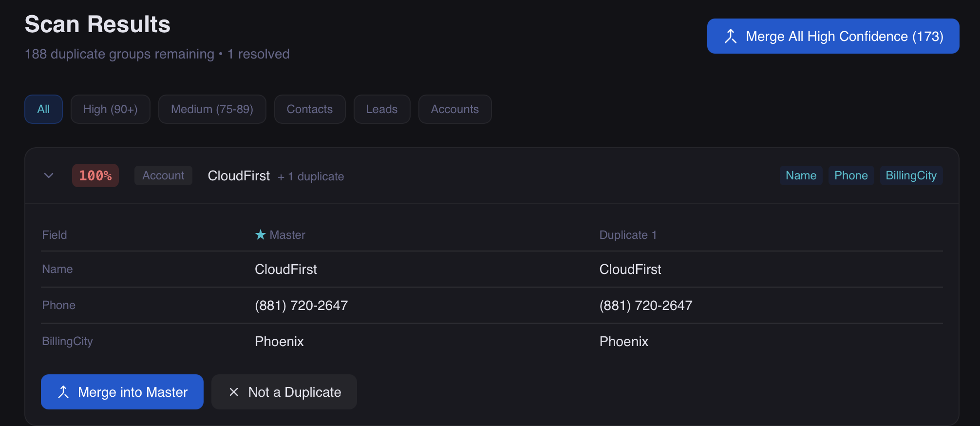Click the BillingCity match field tag
The width and height of the screenshot is (980, 426).
click(x=911, y=175)
